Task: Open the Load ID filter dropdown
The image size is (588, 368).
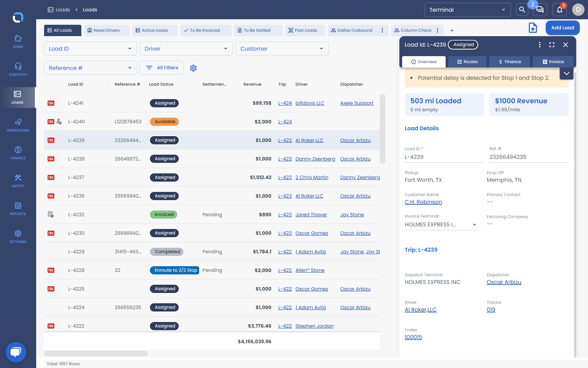Action: 90,49
